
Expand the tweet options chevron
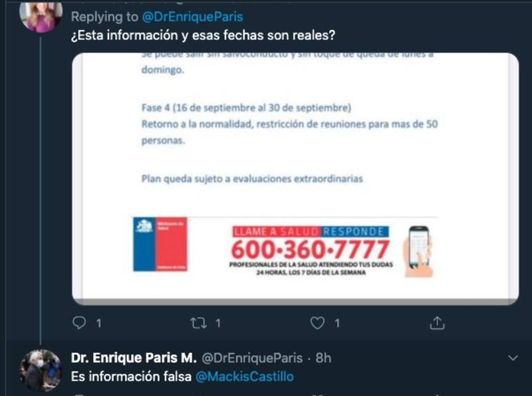pyautogui.click(x=513, y=357)
